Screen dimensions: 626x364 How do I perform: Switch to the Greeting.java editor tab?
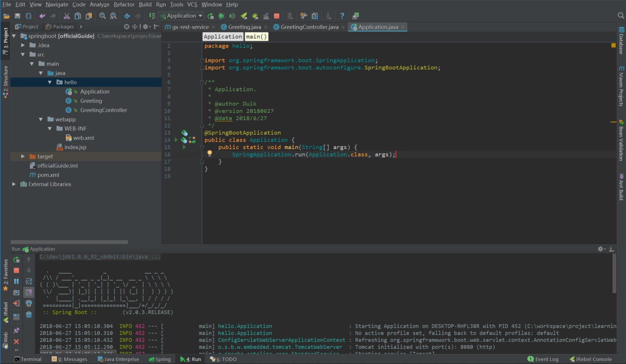[x=245, y=27]
